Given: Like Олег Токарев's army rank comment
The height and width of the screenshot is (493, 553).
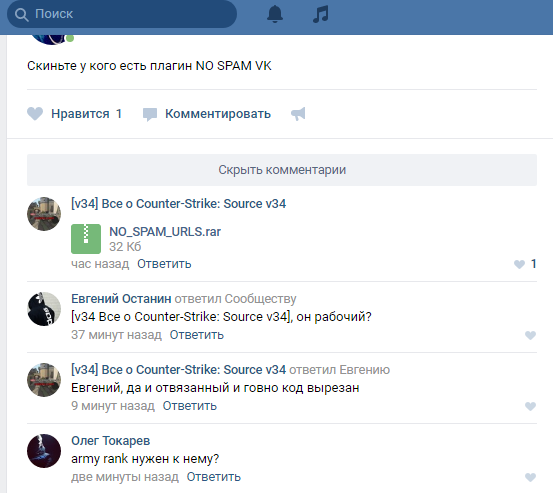Looking at the screenshot, I should click(530, 477).
